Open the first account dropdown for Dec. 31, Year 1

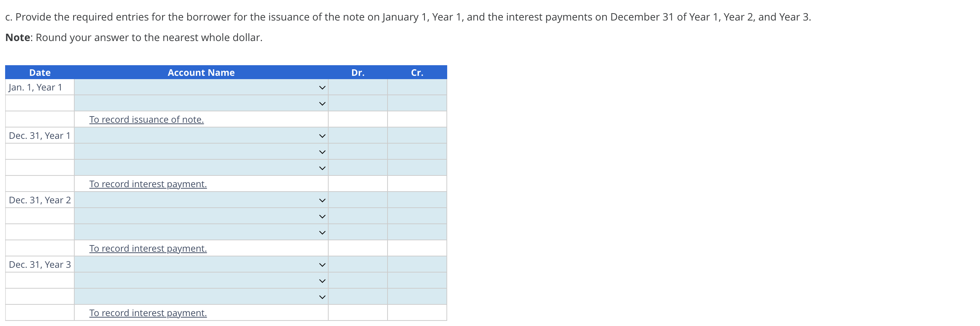coord(322,135)
